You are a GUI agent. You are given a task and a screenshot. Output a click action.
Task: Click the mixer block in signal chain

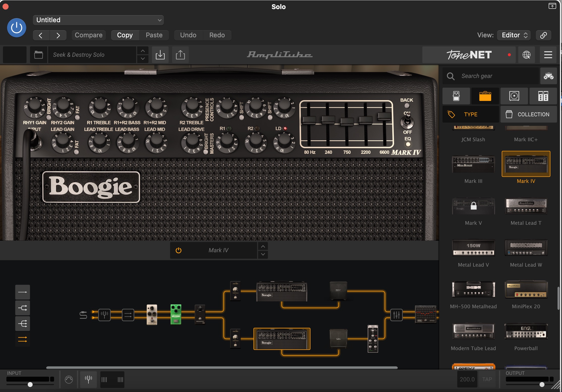coord(396,315)
